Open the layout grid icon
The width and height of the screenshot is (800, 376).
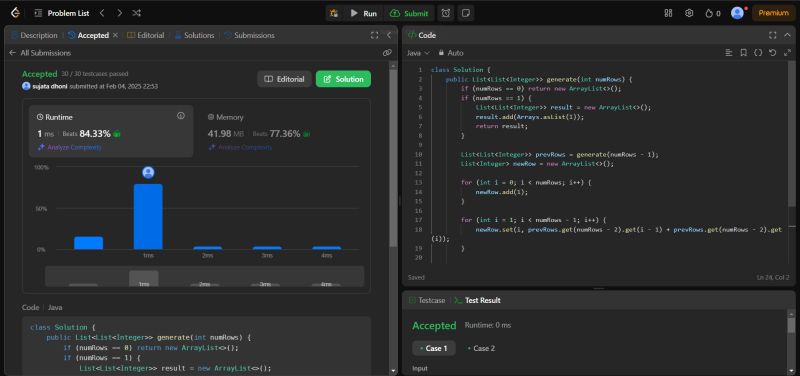point(668,13)
